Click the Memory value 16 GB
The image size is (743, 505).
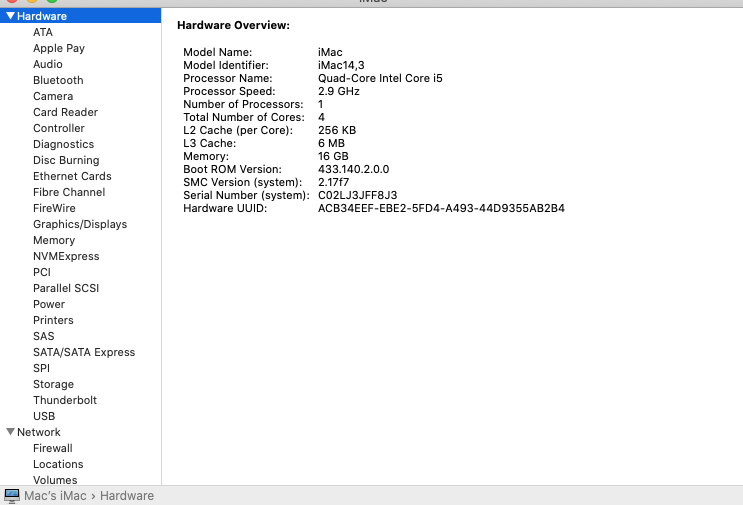(x=333, y=156)
